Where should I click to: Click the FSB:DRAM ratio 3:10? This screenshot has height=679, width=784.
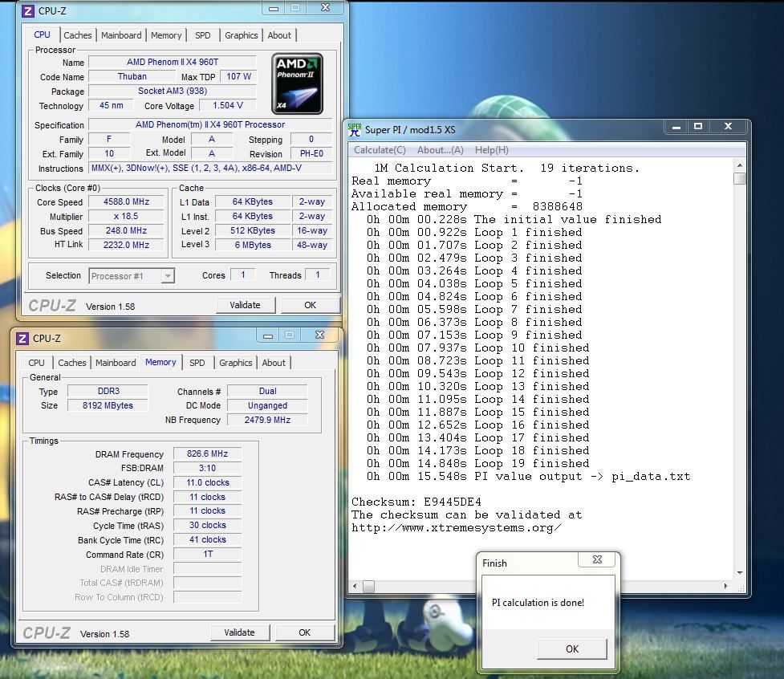(x=208, y=469)
